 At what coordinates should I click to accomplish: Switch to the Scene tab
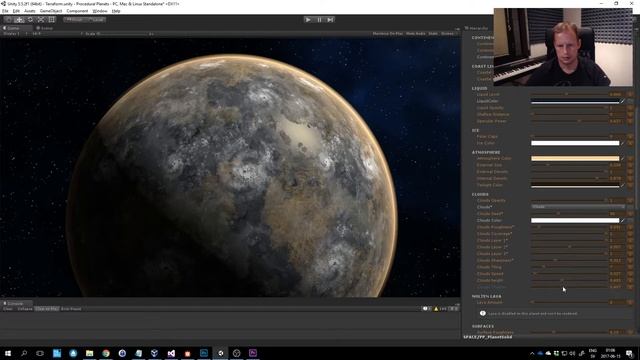[46, 28]
